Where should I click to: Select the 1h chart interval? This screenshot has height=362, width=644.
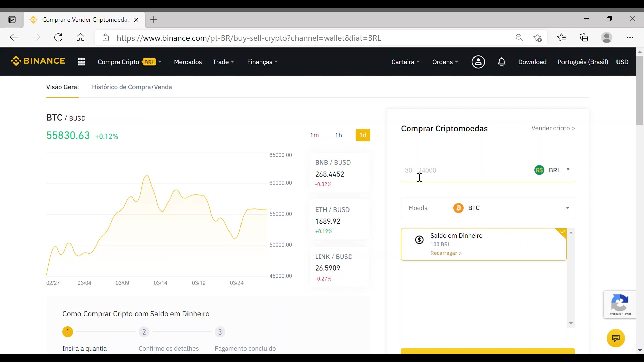click(339, 135)
